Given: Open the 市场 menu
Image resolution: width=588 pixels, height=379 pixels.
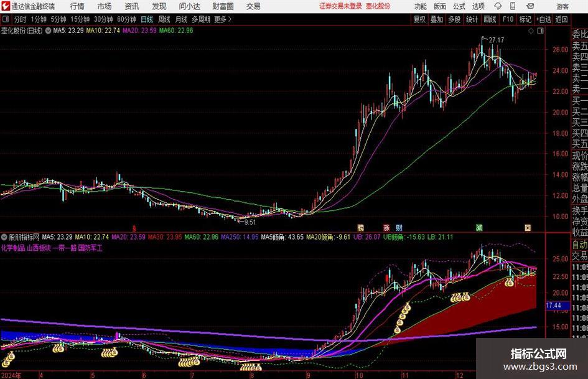Looking at the screenshot, I should coord(105,6).
